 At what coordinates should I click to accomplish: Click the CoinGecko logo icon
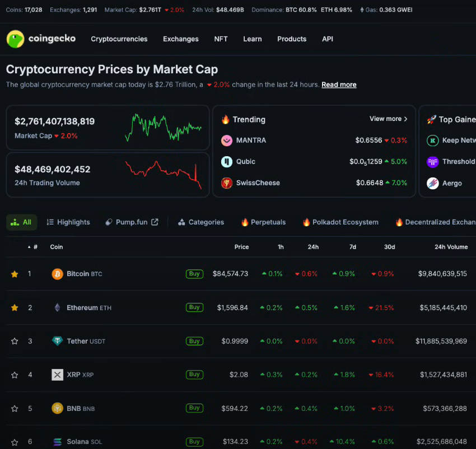point(15,39)
